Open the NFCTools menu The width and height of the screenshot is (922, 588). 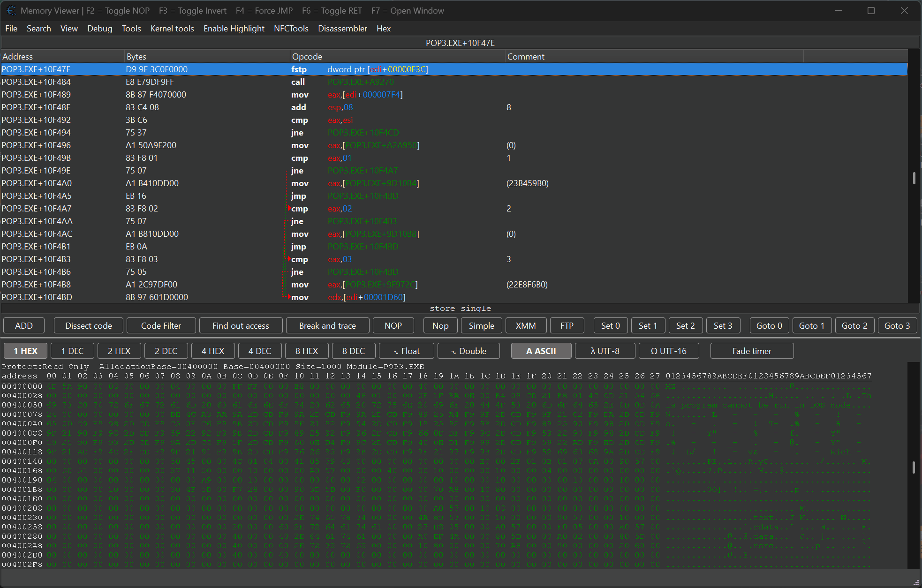pos(291,29)
